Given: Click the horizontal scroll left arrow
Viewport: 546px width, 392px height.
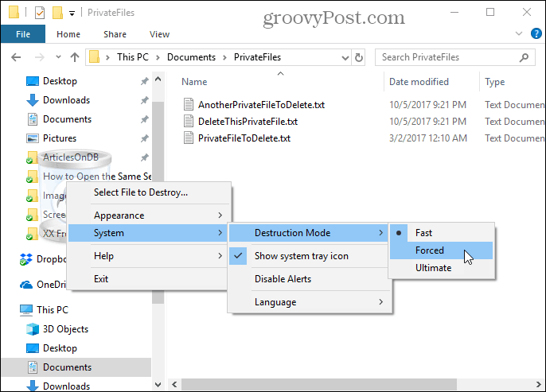Looking at the screenshot, I should [174, 384].
